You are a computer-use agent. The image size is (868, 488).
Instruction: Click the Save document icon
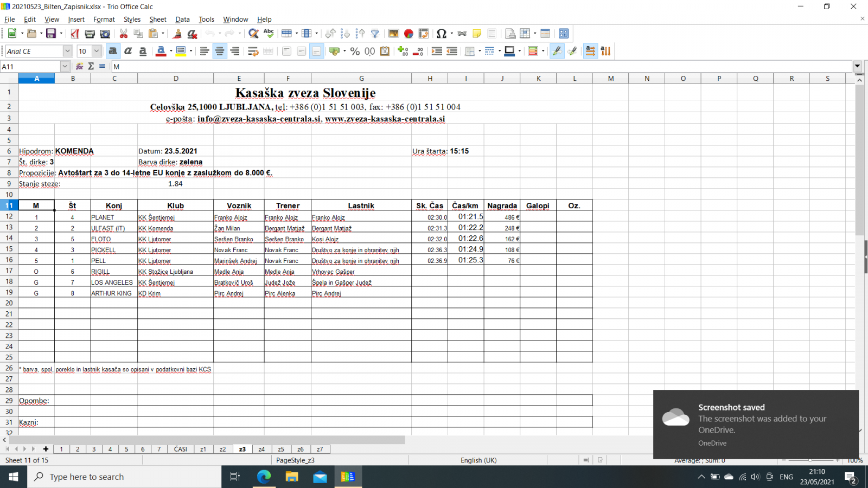tap(51, 34)
